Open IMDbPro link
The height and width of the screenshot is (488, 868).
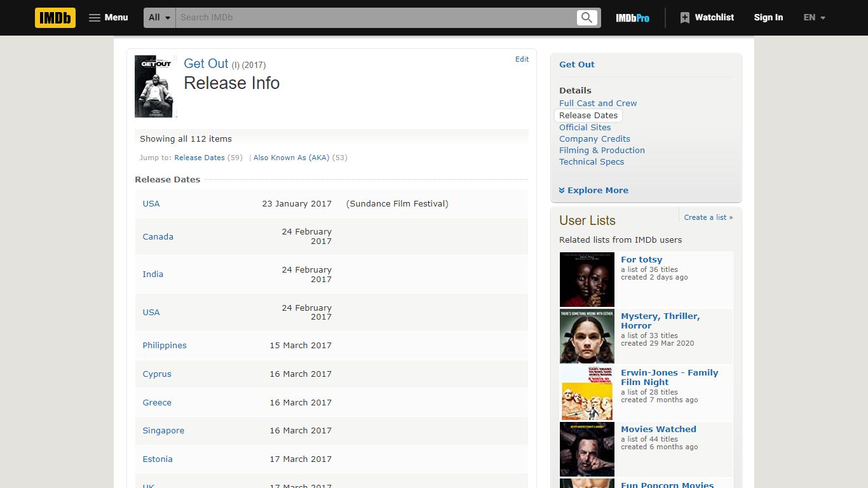click(632, 18)
